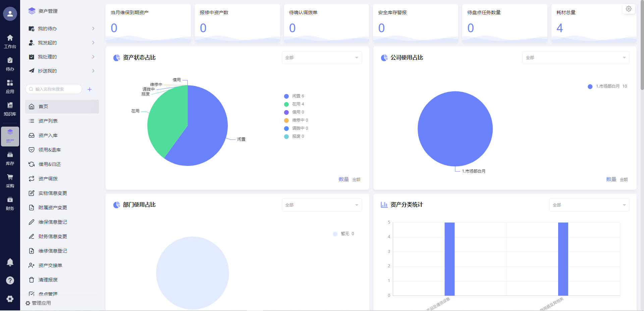The image size is (644, 311).
Task: Open the 工作台 home icon
Action: pos(10,41)
